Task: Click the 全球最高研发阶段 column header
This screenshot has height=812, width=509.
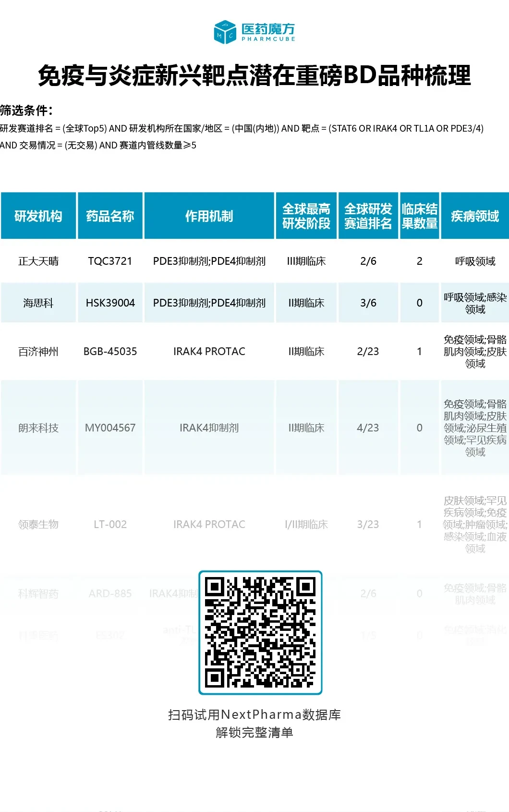Action: 306,216
